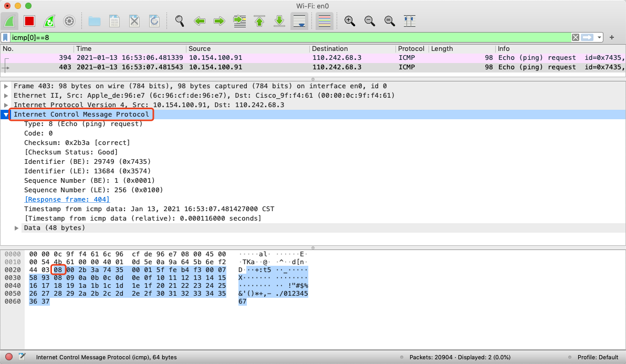Expand the Data (48 bytes) row
This screenshot has width=626, height=364.
[16, 228]
